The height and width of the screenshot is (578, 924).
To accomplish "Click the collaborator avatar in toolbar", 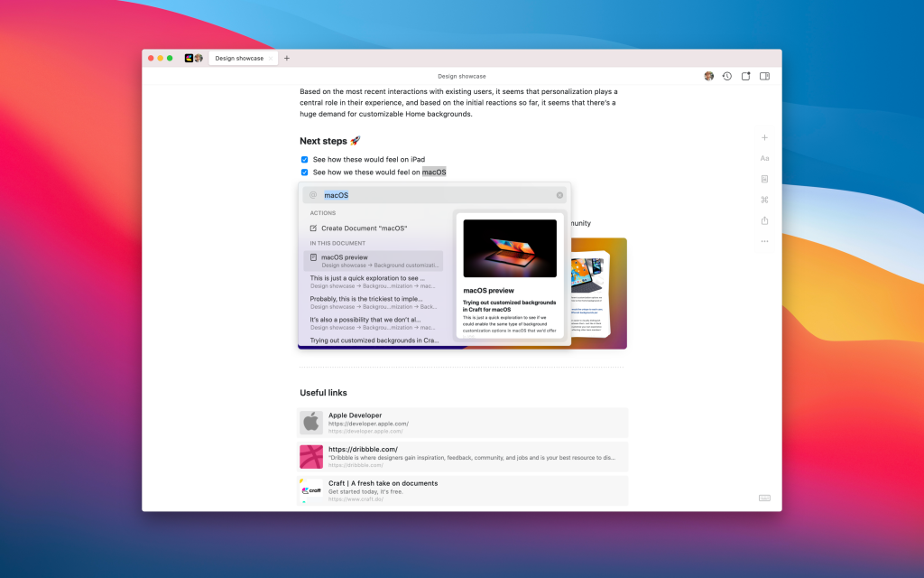I will pos(709,76).
